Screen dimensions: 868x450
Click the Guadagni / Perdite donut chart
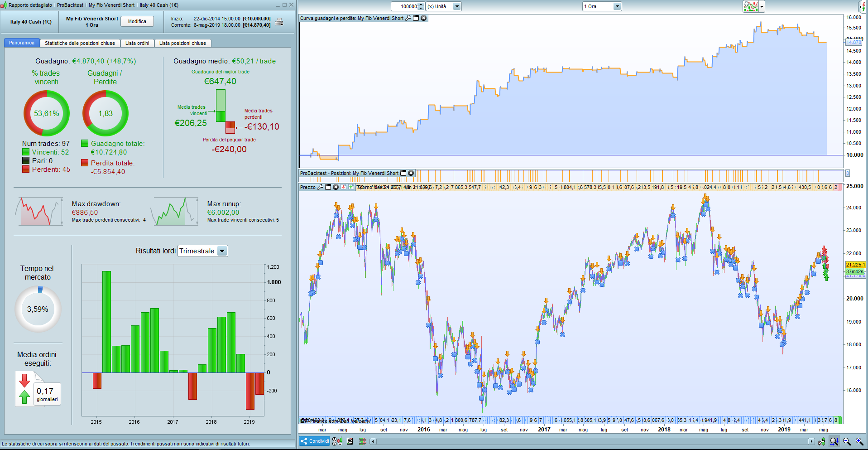(x=106, y=113)
